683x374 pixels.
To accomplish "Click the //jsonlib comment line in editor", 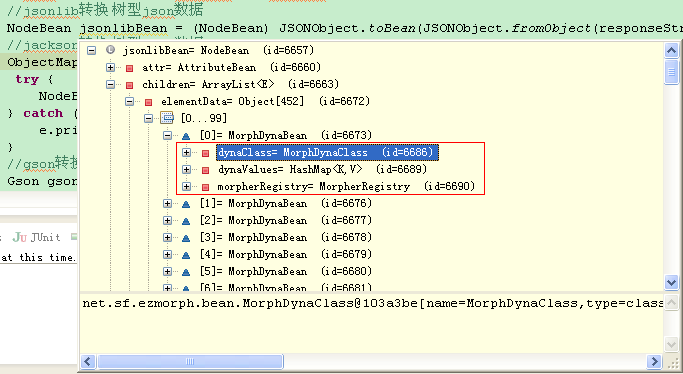I will click(105, 10).
